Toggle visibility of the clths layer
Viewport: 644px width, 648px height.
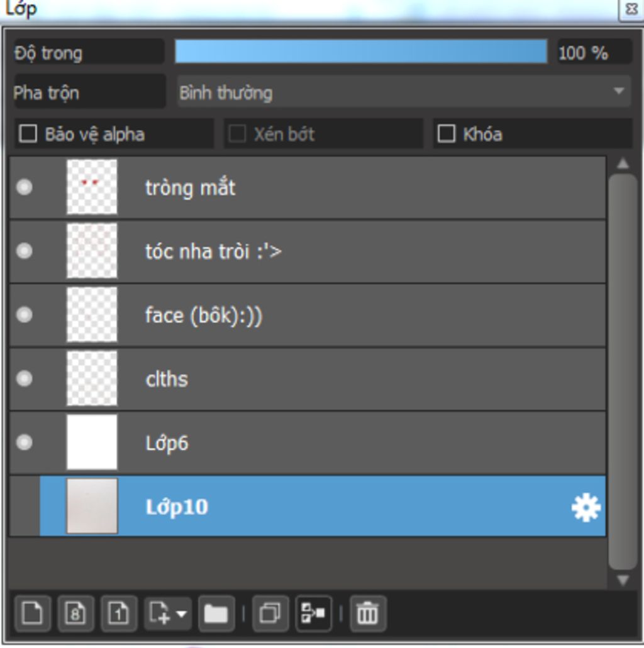point(25,378)
